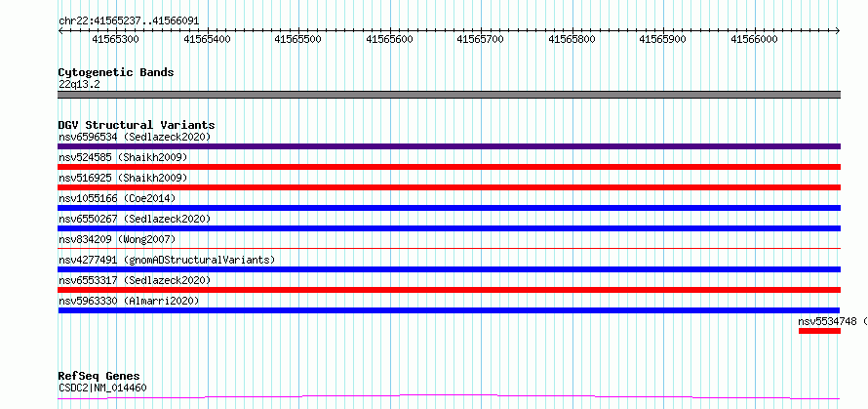
Task: Click the red bar under nsv516925
Action: (449, 187)
